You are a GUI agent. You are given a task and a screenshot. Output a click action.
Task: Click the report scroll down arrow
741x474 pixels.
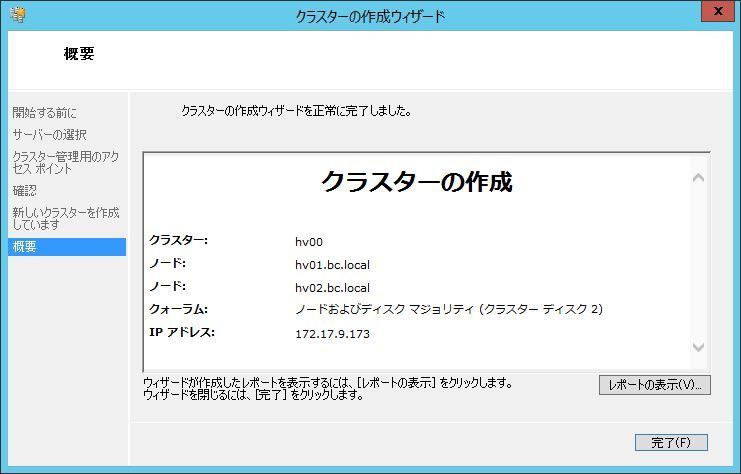(x=698, y=347)
